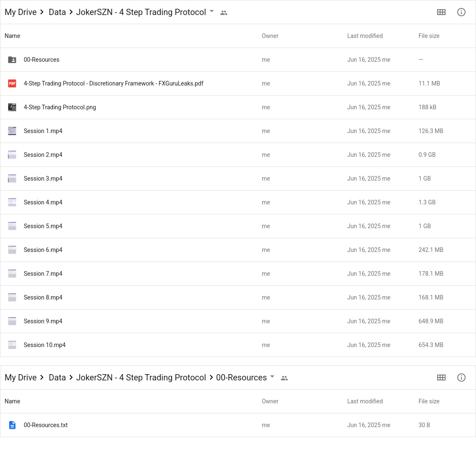
Task: Click JokerSZN - 4 Step Trading Protocol lower breadcrumb
Action: click(x=141, y=377)
